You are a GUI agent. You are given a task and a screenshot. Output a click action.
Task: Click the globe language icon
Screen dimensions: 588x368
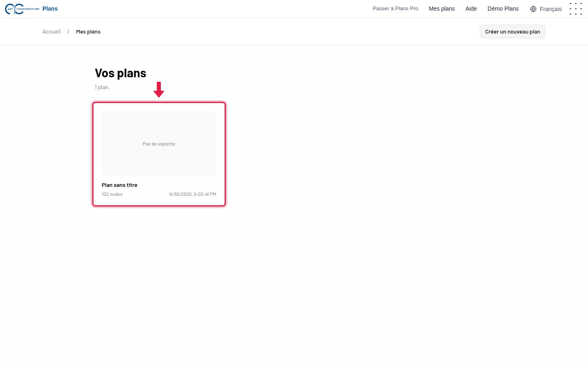533,9
